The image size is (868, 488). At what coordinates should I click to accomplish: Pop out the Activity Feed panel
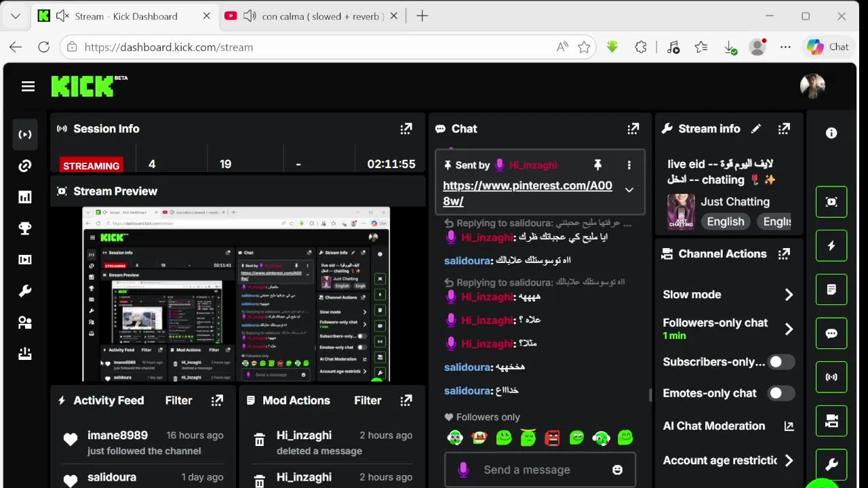click(x=217, y=401)
